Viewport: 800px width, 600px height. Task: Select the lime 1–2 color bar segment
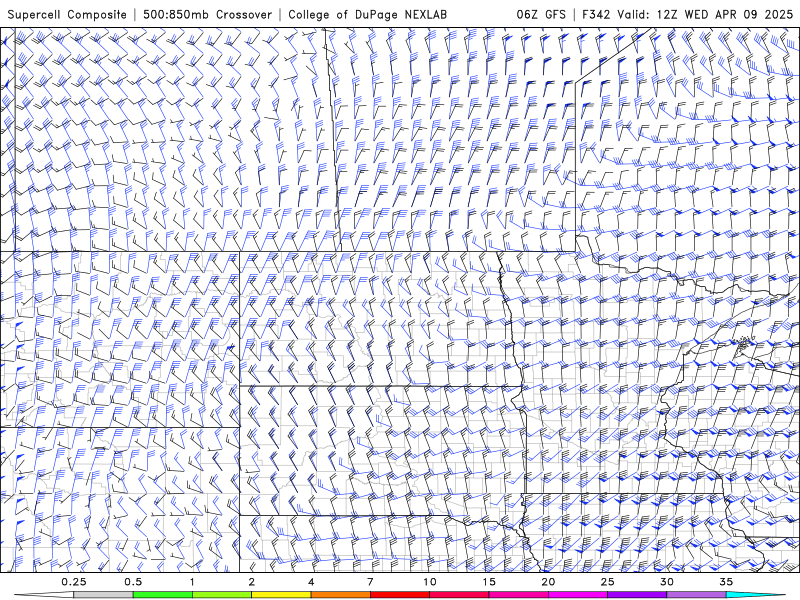pyautogui.click(x=221, y=595)
